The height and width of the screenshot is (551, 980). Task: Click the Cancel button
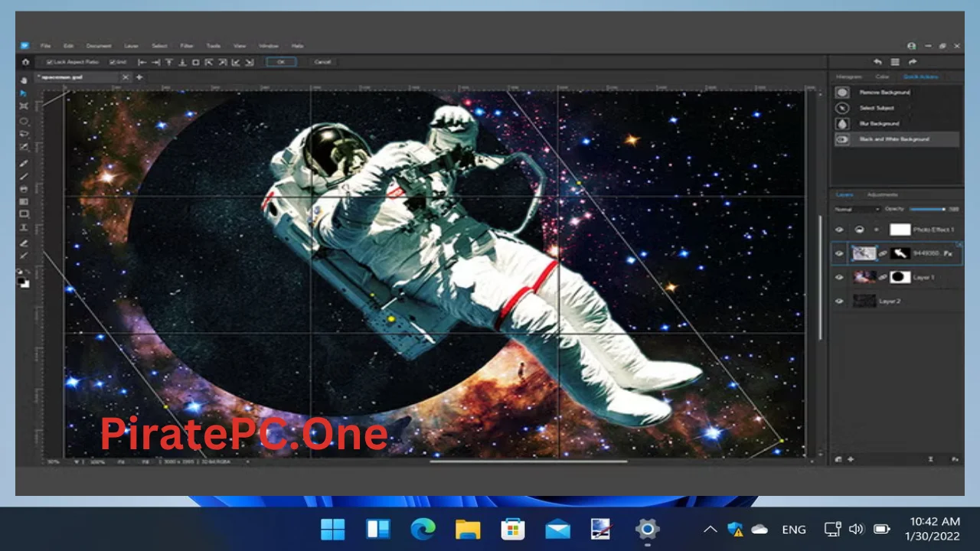coord(322,62)
